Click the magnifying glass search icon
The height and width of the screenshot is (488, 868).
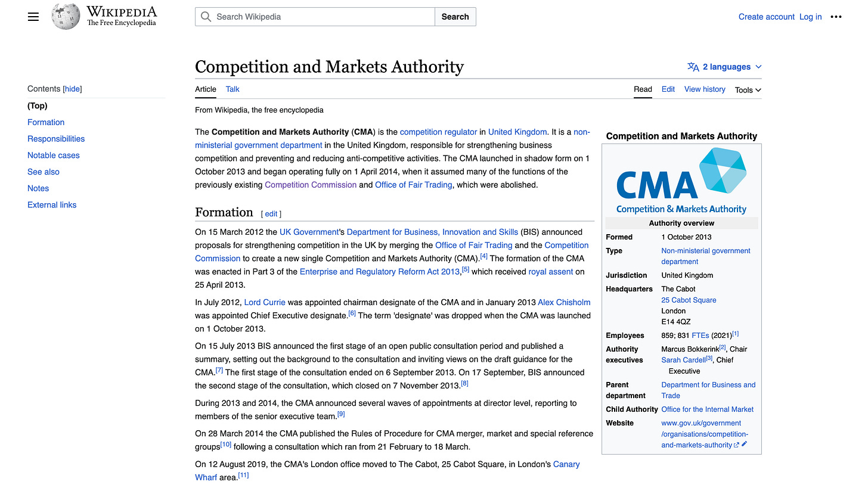click(206, 17)
